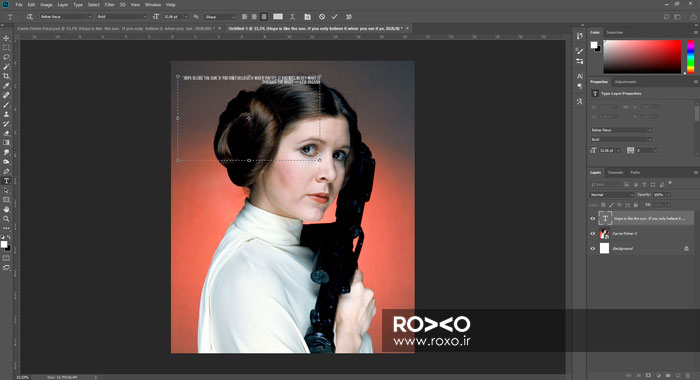Open the Layer menu
Screen dimensions: 700x380
point(62,4)
